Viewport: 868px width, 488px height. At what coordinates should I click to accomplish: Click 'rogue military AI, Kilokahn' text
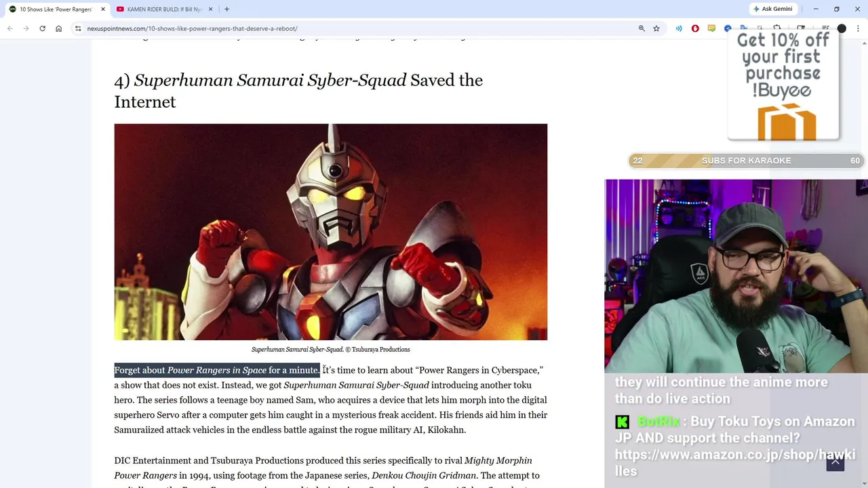(x=410, y=430)
